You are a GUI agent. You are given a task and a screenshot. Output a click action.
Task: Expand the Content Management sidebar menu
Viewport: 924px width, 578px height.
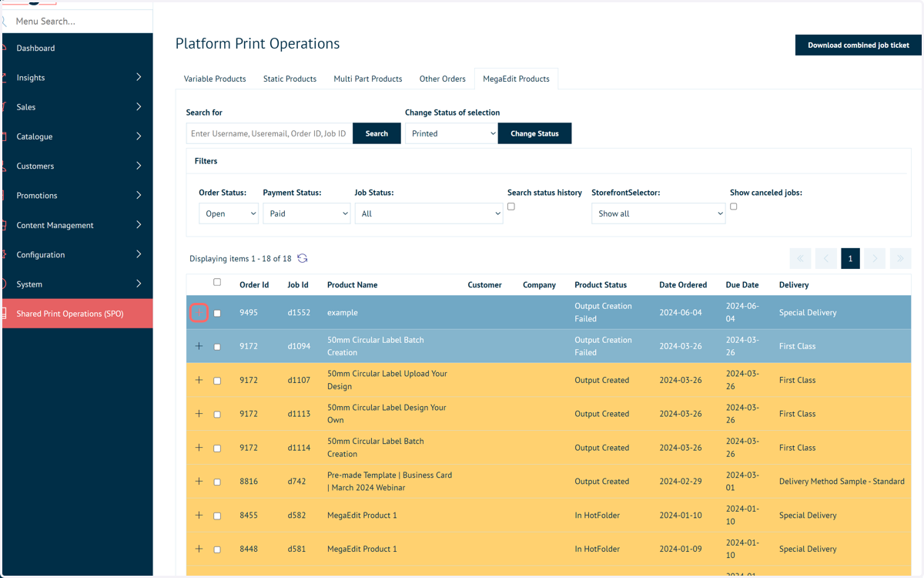point(77,225)
